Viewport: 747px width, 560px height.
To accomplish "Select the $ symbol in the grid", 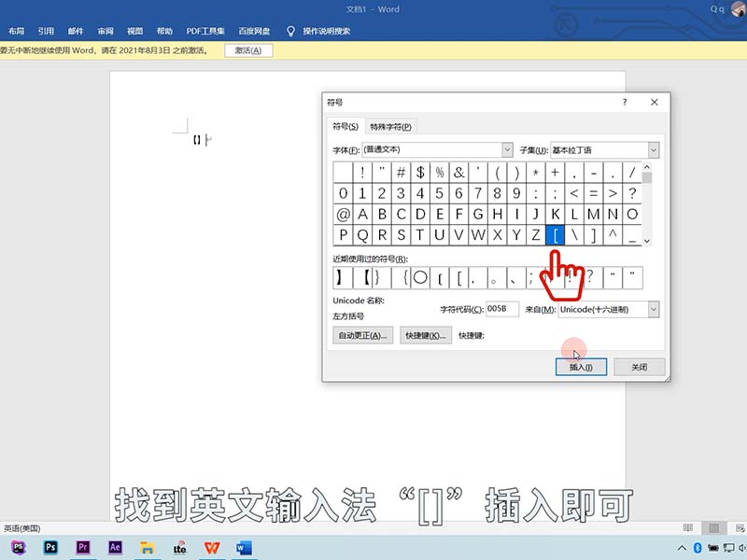I will coord(420,173).
